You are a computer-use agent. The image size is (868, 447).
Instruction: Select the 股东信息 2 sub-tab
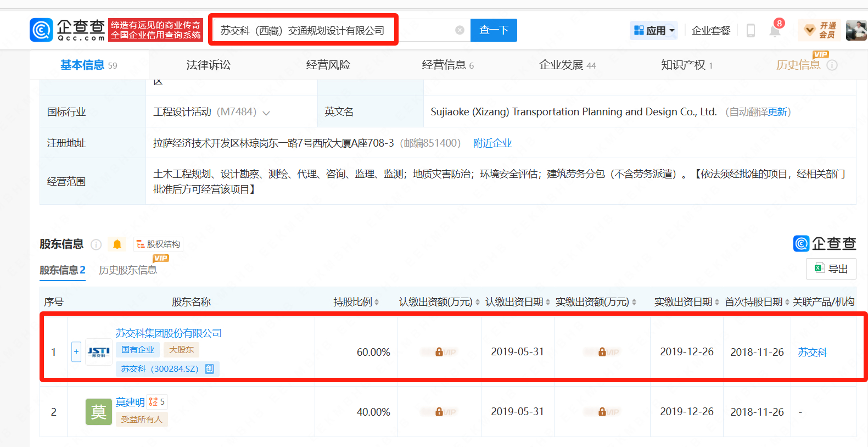tap(62, 270)
